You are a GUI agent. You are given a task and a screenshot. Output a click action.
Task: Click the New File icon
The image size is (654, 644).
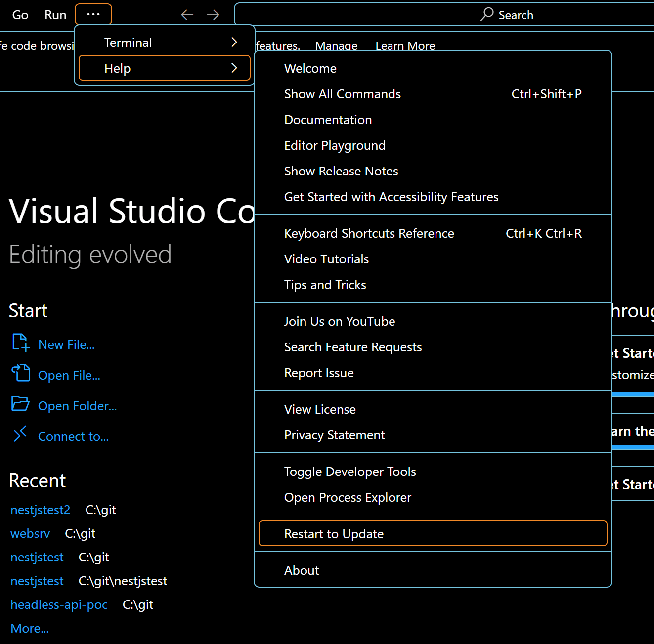pyautogui.click(x=20, y=343)
